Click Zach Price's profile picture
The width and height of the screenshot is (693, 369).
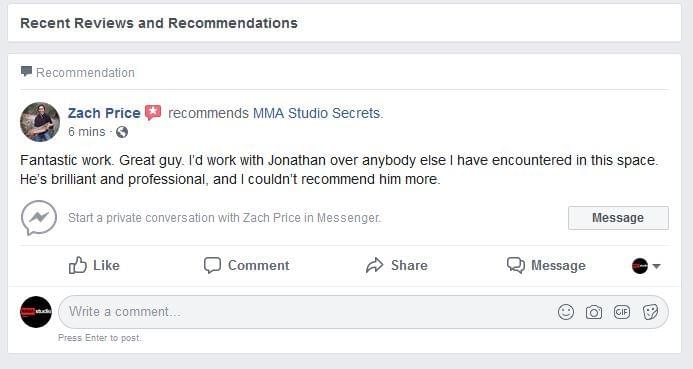click(x=40, y=122)
